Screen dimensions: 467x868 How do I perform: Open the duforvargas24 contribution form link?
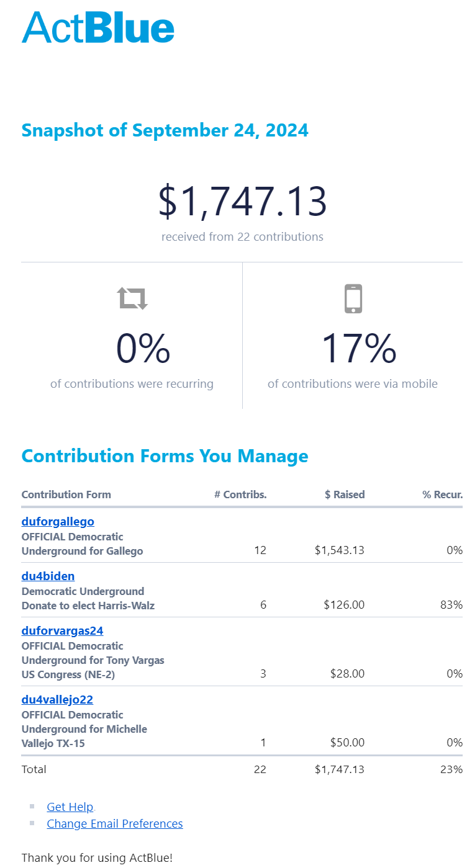62,630
